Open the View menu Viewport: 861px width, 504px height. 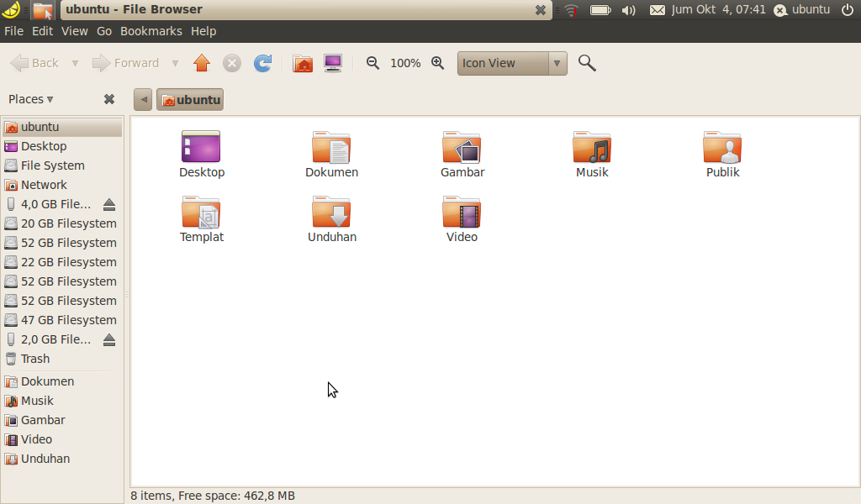click(75, 31)
